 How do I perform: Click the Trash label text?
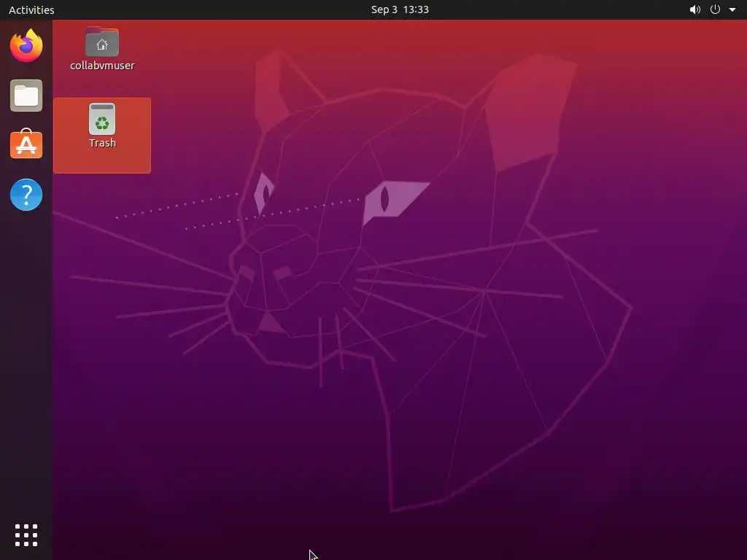point(102,143)
